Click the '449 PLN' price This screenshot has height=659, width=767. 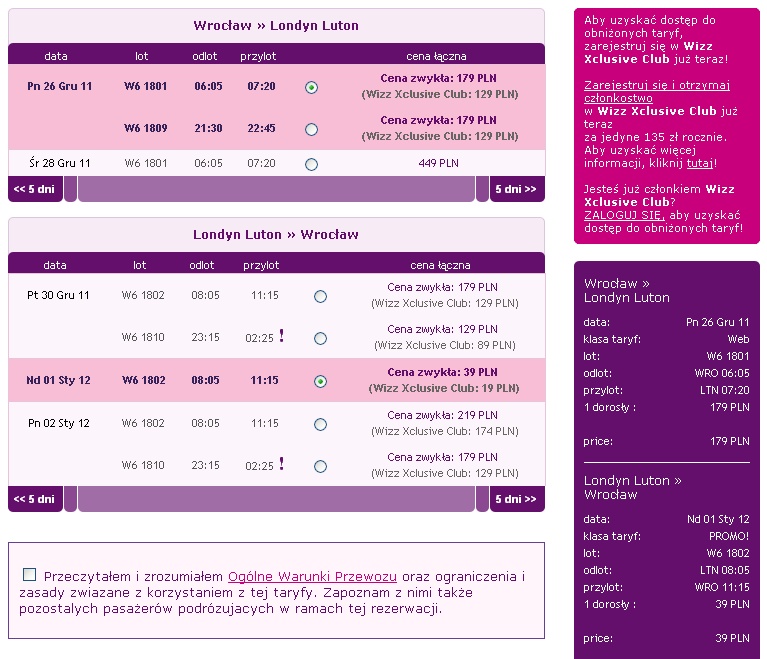coord(439,163)
